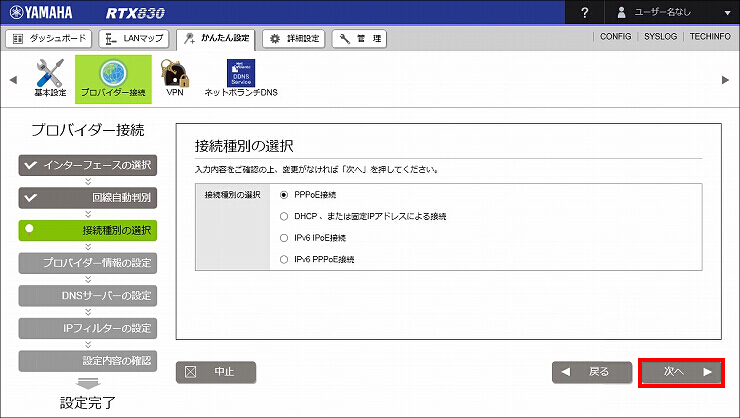
Task: Switch to the 詳細設定 tab
Action: (x=294, y=39)
